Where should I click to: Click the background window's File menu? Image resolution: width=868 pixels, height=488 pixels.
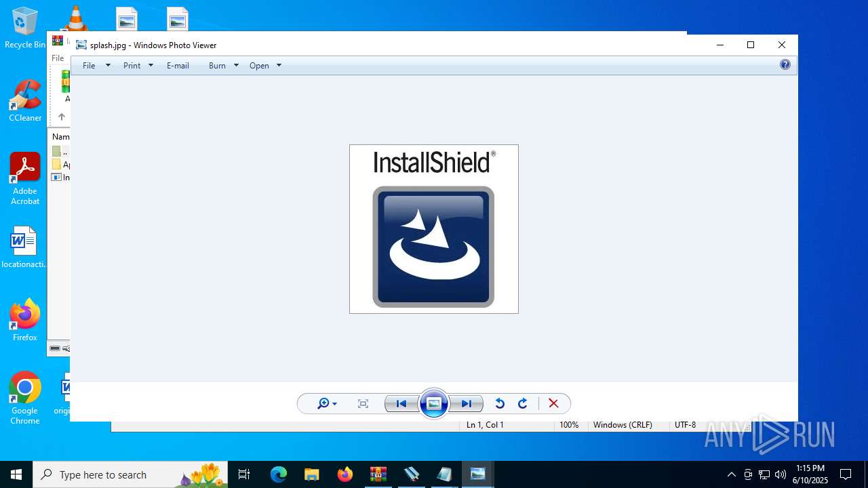click(58, 58)
